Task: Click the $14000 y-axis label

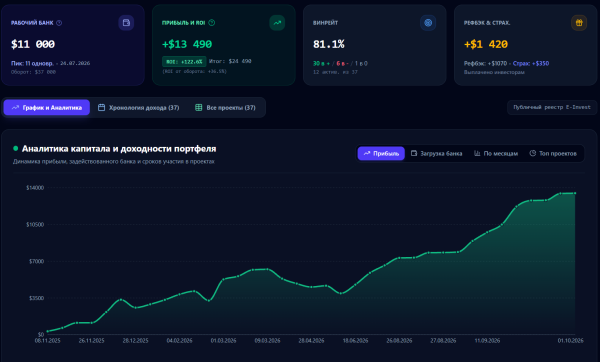Action: (x=35, y=188)
